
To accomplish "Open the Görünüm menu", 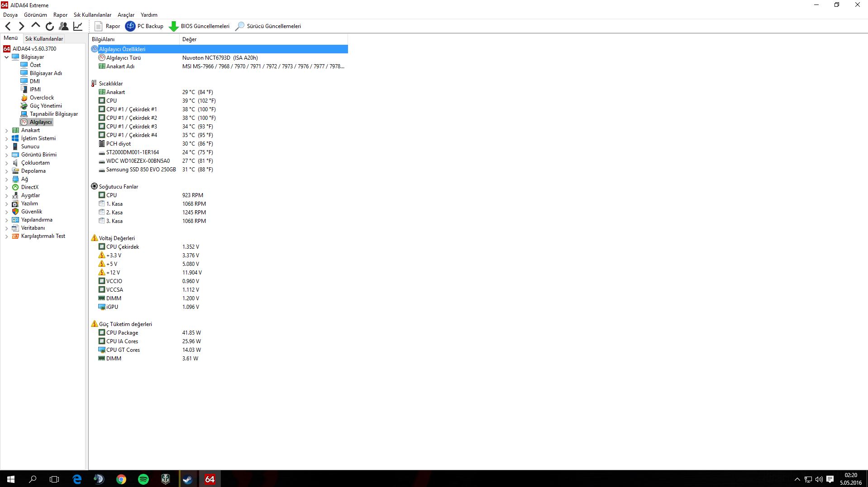I will coord(35,15).
